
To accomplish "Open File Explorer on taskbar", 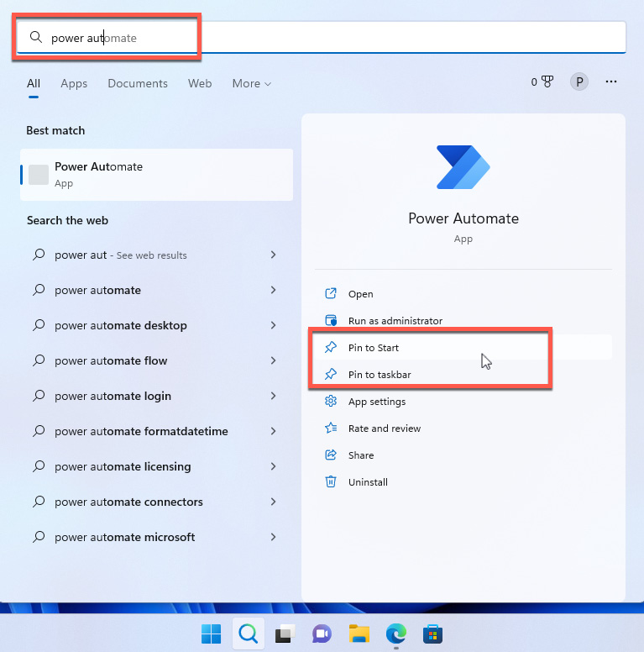I will 359,634.
